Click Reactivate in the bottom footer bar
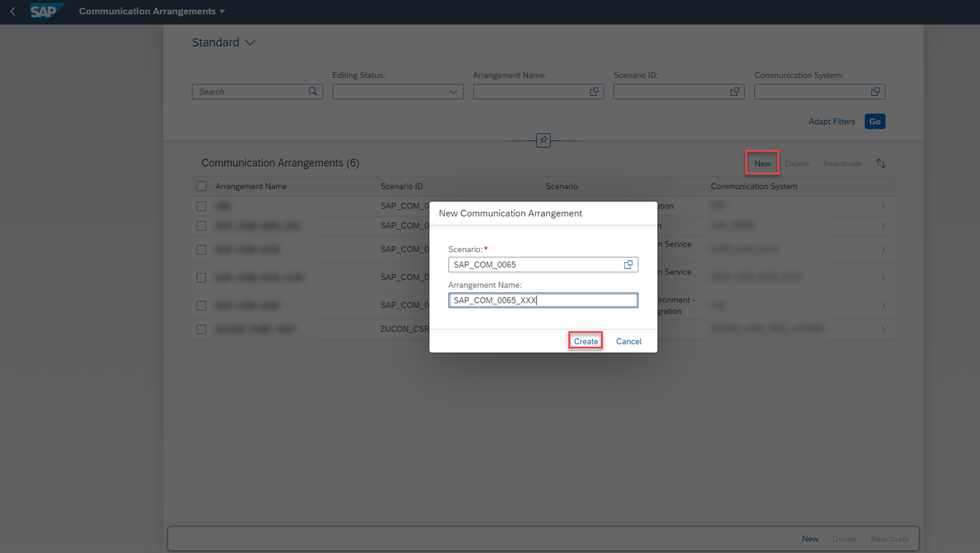This screenshot has height=553, width=980. click(x=890, y=539)
